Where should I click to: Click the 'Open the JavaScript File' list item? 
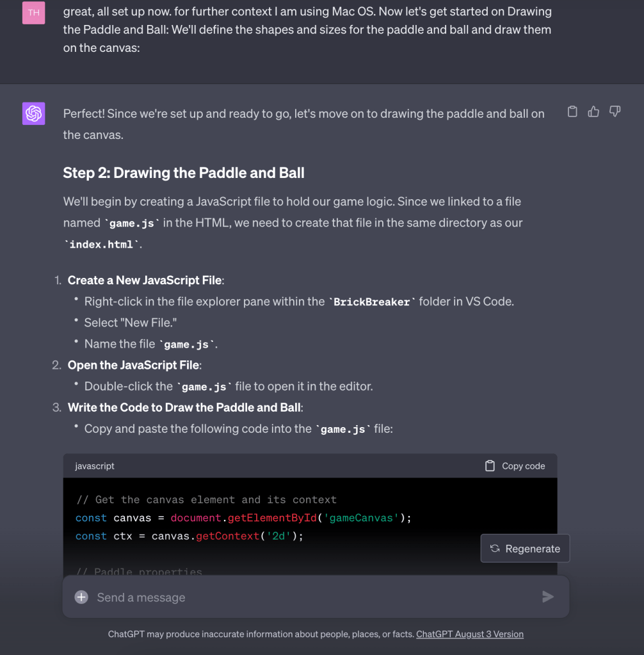coord(134,365)
